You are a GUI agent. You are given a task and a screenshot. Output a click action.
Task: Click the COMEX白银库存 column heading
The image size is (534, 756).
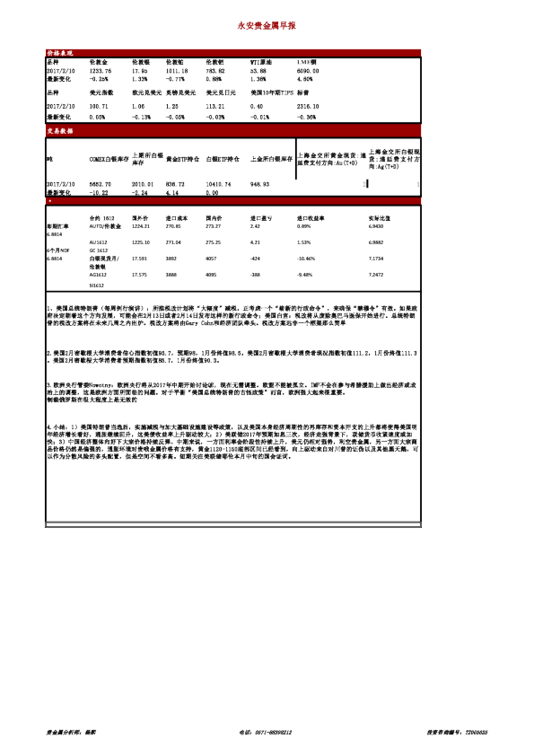(x=109, y=159)
